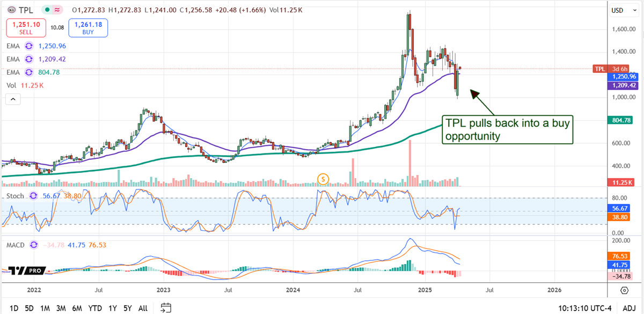Click the 1,600.00 price axis label
Image resolution: width=644 pixels, height=314 pixels.
click(x=623, y=29)
